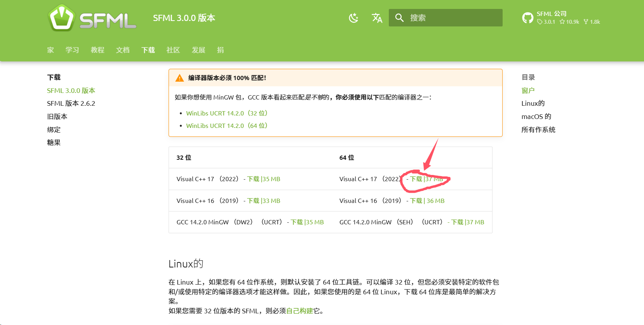The height and width of the screenshot is (325, 644).
Task: Click the GitHub octocat icon
Action: [x=527, y=18]
